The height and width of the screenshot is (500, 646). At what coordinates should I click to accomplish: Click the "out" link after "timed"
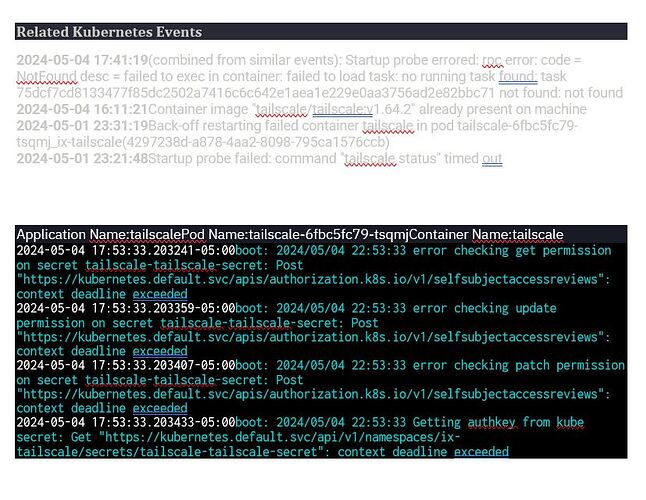tap(492, 159)
